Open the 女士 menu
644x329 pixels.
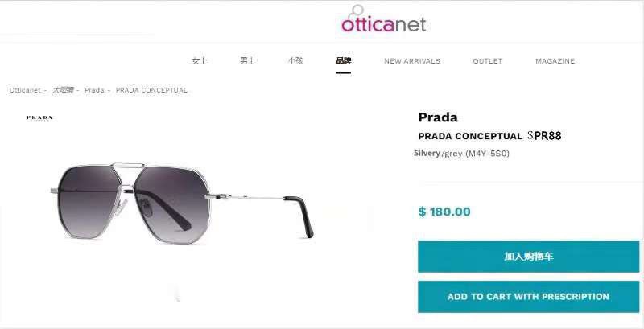pos(199,60)
